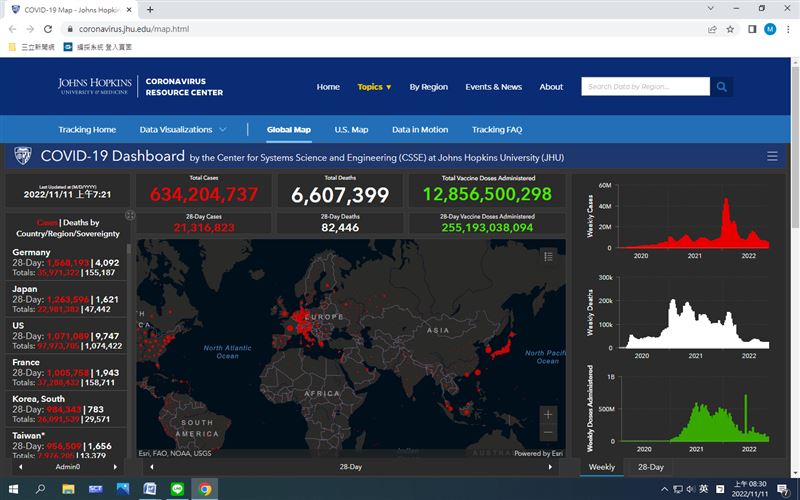The image size is (800, 500).
Task: Next arrow on Admin0 selector
Action: coord(115,467)
